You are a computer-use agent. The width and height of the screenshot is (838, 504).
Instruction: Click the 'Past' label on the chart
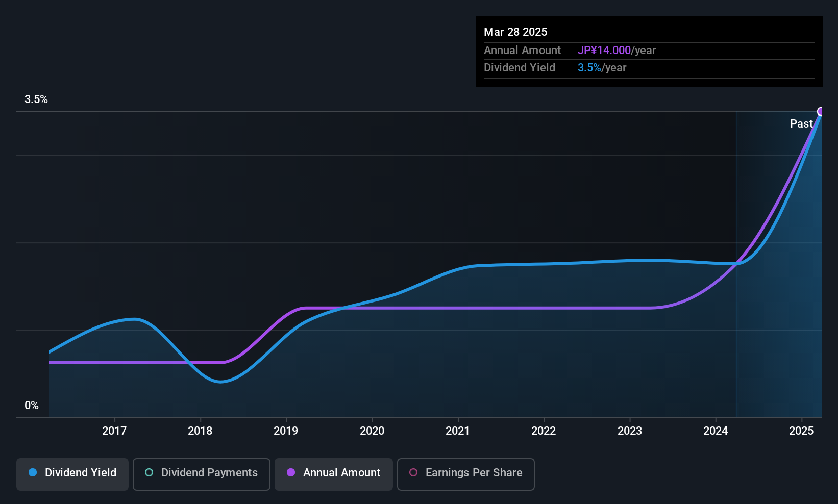(801, 123)
